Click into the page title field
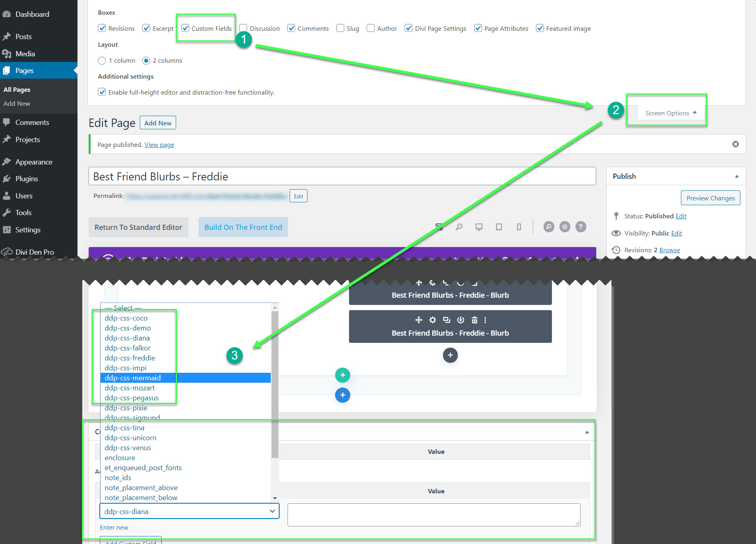 (x=342, y=176)
